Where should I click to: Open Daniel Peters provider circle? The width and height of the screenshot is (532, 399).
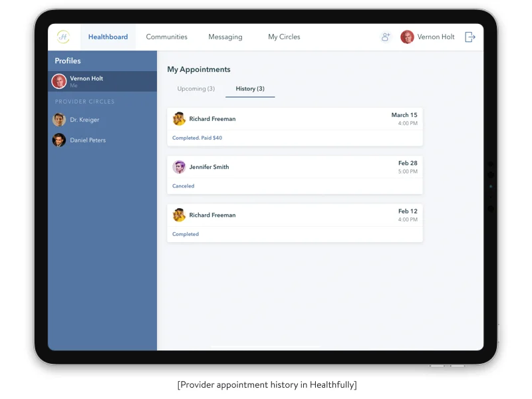[x=88, y=140]
